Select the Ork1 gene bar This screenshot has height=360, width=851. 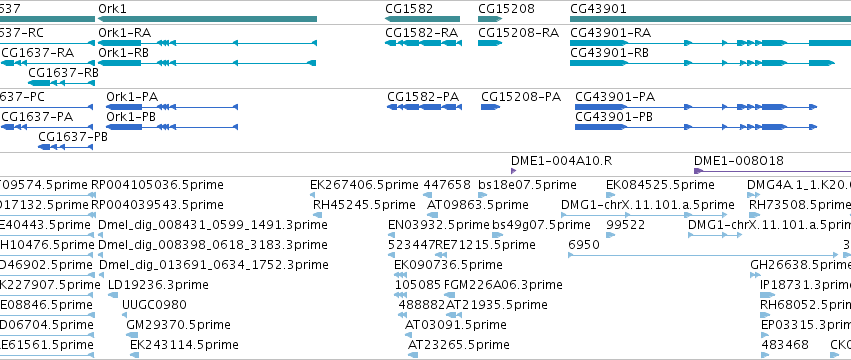pos(207,19)
